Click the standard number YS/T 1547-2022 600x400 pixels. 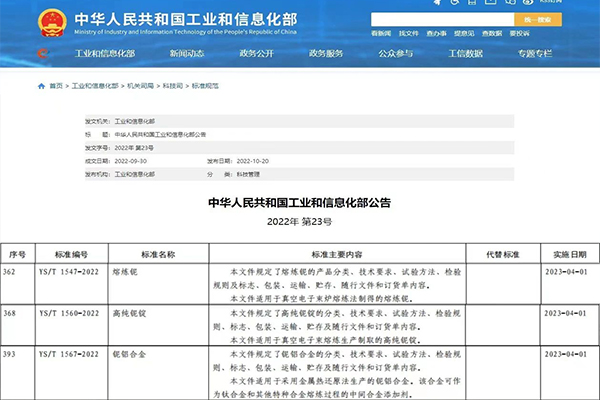click(69, 272)
